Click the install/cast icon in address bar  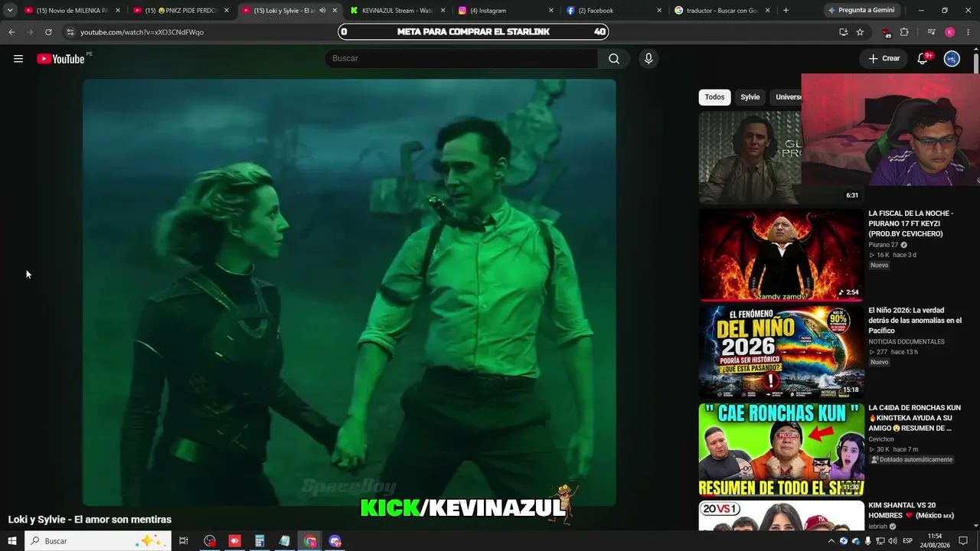click(x=843, y=32)
